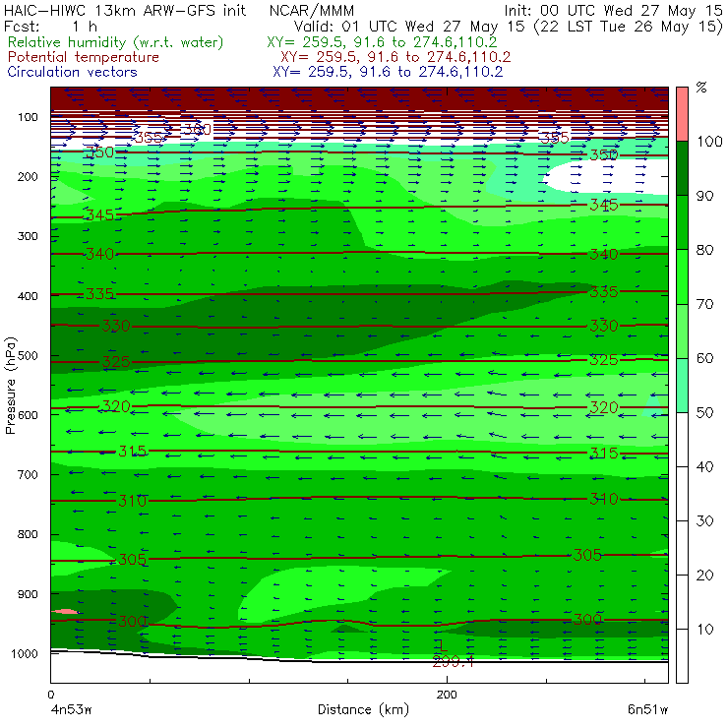Click the colorbar '80' value label
This screenshot has height=728, width=728.
[x=704, y=250]
